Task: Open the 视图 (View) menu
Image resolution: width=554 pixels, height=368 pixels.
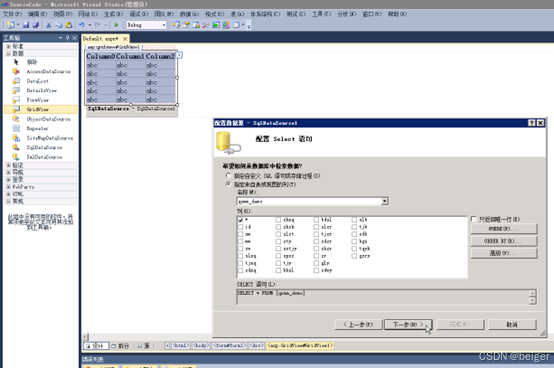Action: pos(63,14)
